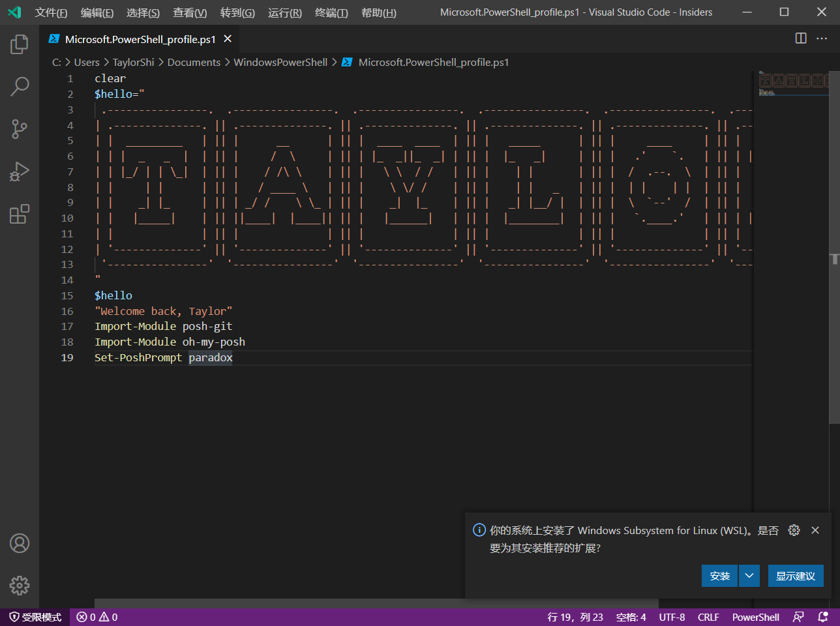
Task: Open the notifications bell in status bar
Action: click(x=823, y=617)
